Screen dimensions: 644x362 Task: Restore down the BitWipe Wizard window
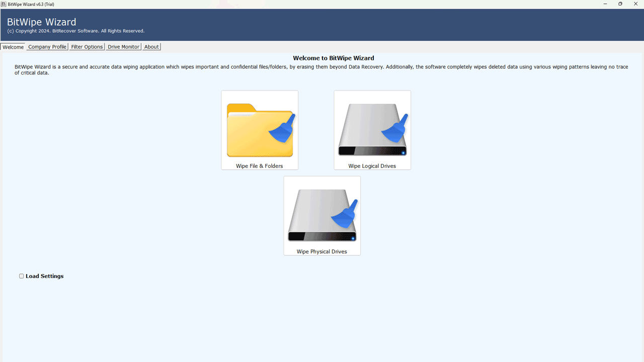pos(620,4)
